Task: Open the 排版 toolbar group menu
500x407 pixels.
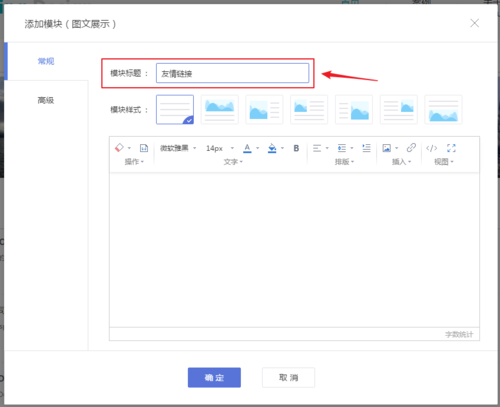Action: [x=344, y=162]
